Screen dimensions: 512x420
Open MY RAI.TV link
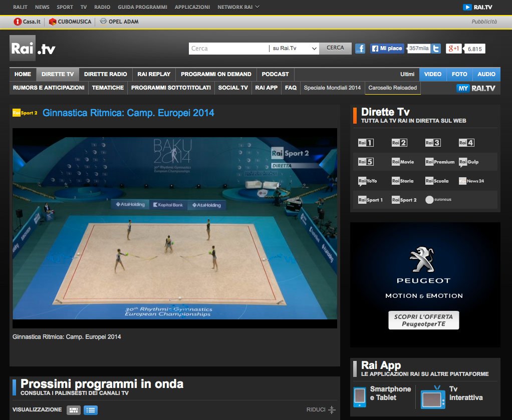[x=476, y=88]
